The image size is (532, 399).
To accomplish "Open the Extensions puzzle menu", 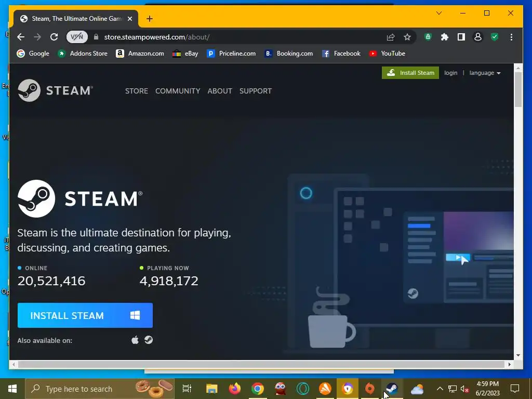I will click(x=445, y=37).
